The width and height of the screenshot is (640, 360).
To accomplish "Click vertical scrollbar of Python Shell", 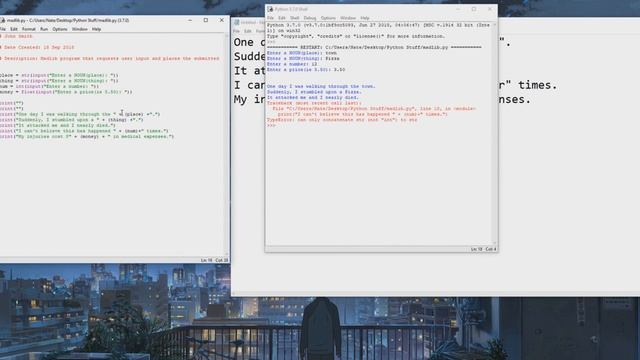I will [x=495, y=134].
